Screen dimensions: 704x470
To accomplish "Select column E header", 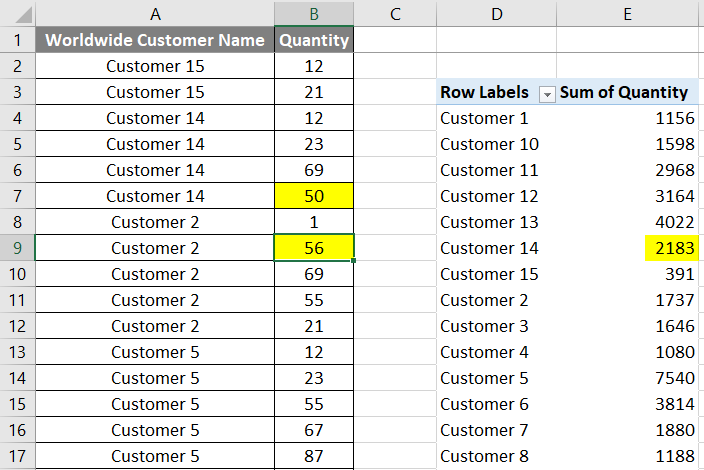I will point(628,14).
